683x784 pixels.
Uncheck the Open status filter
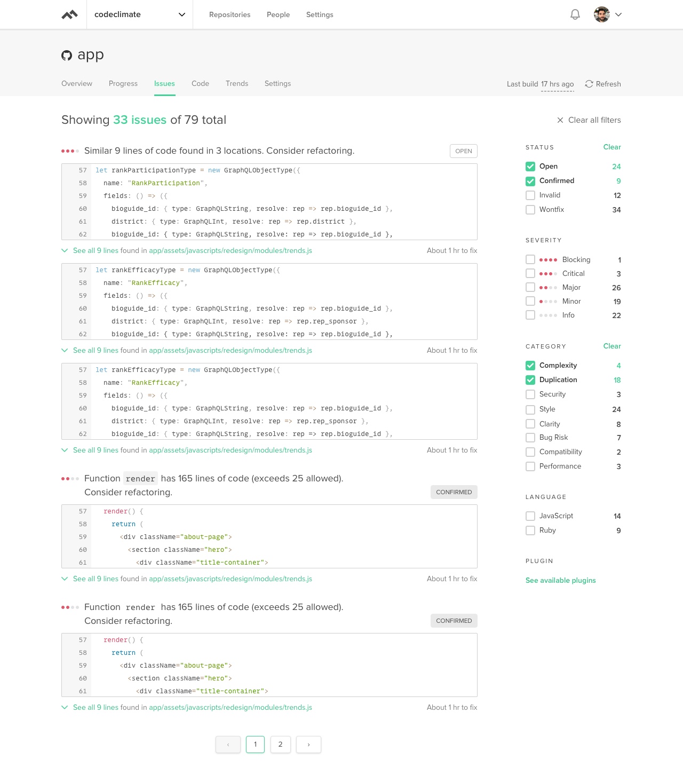(x=530, y=167)
